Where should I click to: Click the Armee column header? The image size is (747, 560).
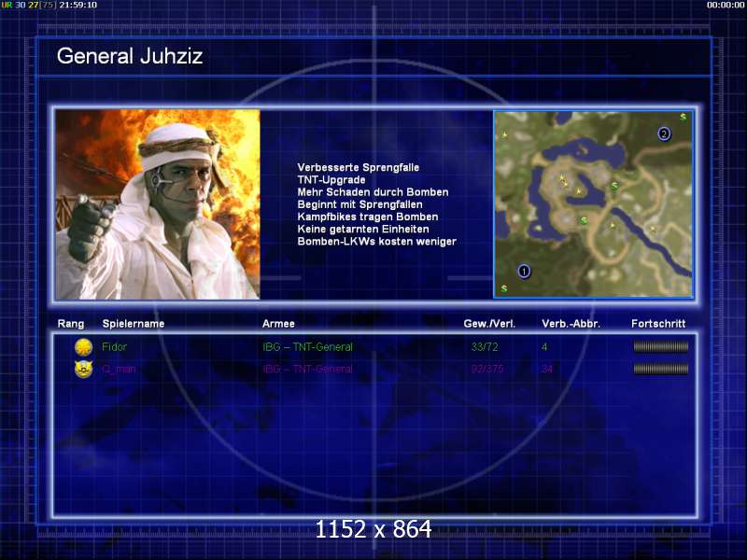coord(278,324)
